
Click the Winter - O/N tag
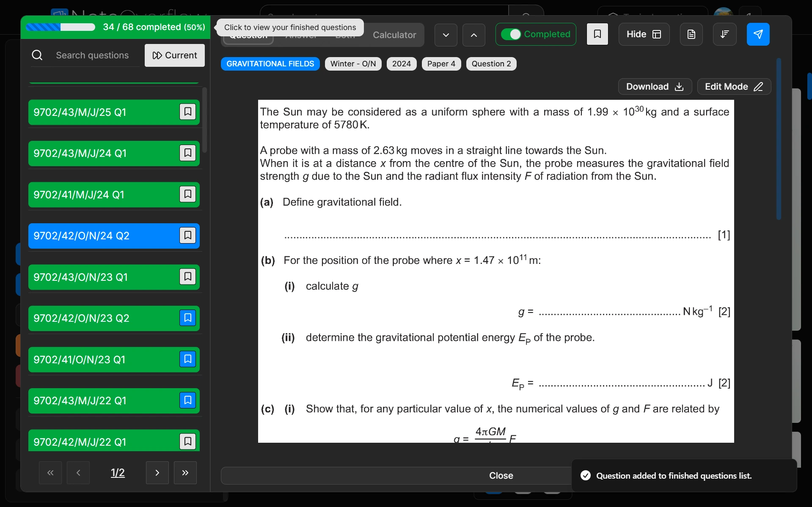(x=353, y=64)
